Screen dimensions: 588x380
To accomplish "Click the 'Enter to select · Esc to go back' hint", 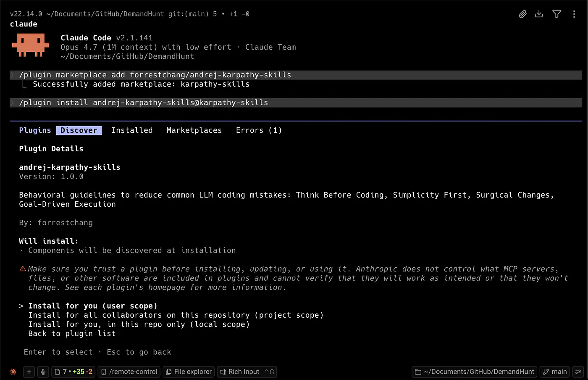I will click(97, 352).
